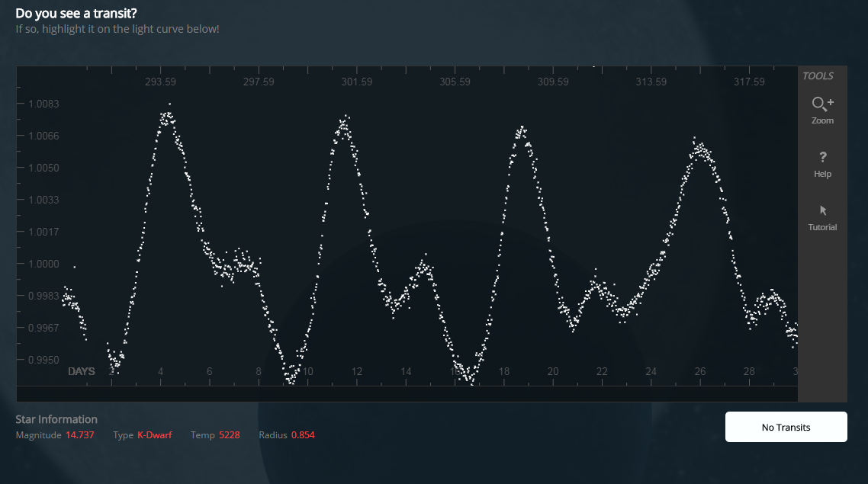
Task: Select day 24 on the bottom axis
Action: click(x=651, y=372)
